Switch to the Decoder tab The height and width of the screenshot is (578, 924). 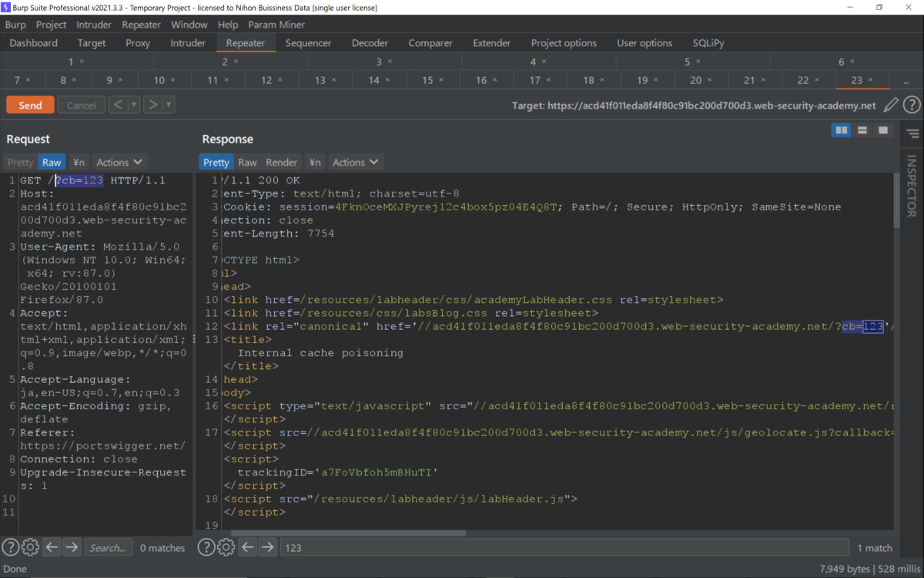pyautogui.click(x=370, y=43)
